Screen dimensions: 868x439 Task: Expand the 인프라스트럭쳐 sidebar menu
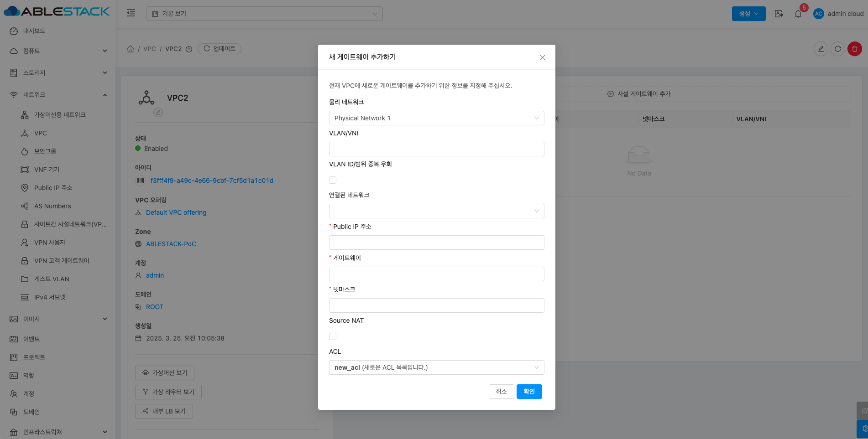pos(58,432)
